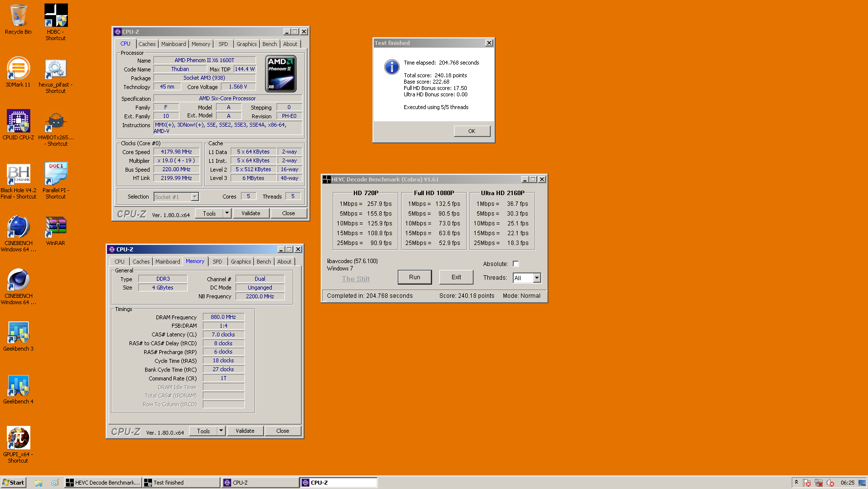Click the Tools button in top CPU-Z window

[x=209, y=213]
